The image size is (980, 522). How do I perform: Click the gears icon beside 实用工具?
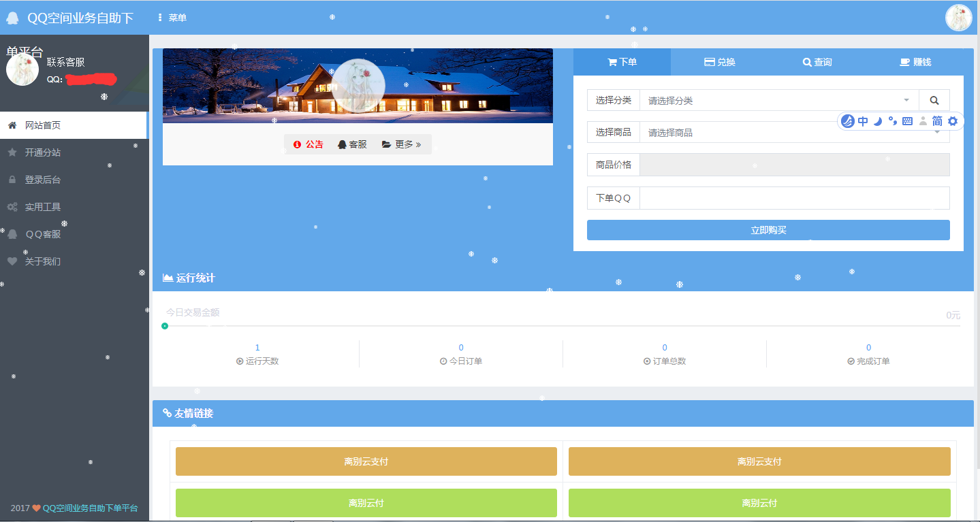pos(12,207)
